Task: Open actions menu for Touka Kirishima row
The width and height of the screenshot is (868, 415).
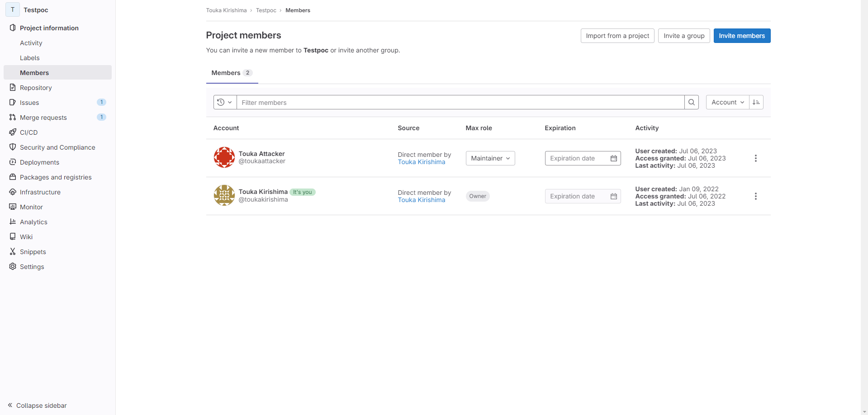Action: pyautogui.click(x=755, y=196)
